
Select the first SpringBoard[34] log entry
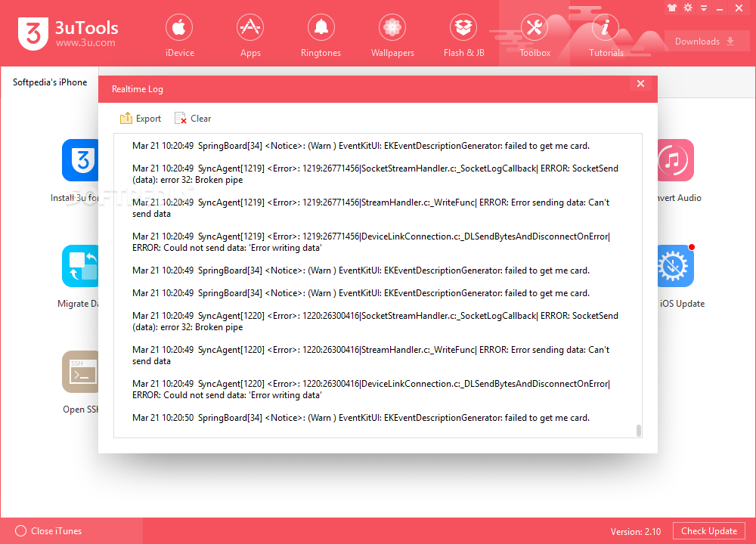tap(361, 146)
